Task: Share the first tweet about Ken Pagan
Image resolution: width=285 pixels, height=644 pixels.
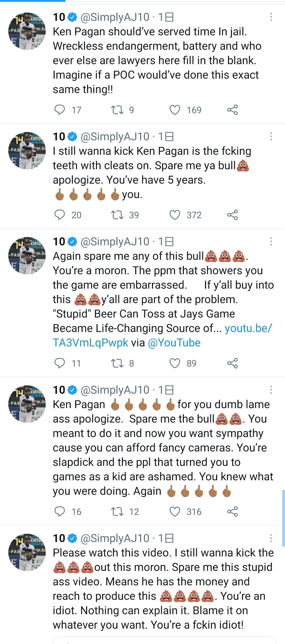Action: coord(232,110)
